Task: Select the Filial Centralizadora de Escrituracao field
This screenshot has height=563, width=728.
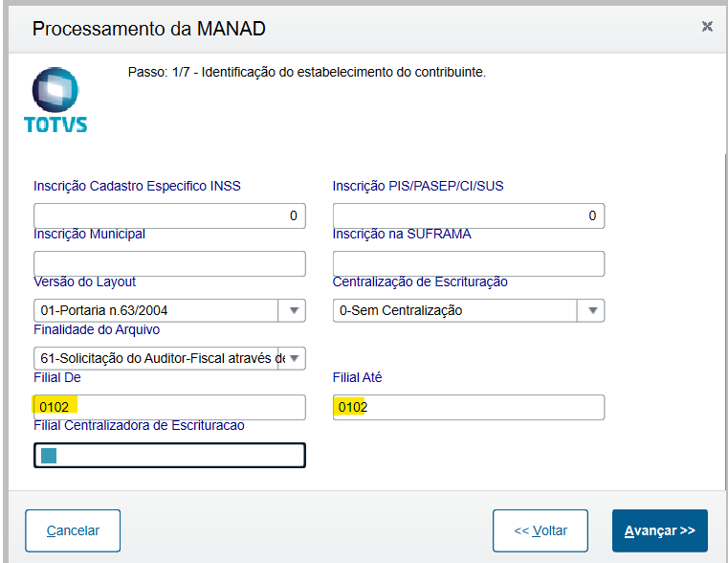Action: point(169,455)
